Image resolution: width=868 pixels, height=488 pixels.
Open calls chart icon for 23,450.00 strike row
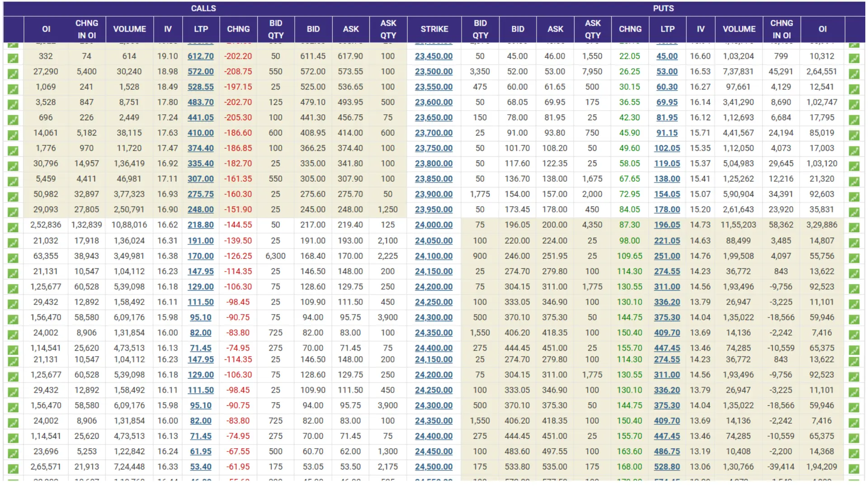[x=13, y=58]
